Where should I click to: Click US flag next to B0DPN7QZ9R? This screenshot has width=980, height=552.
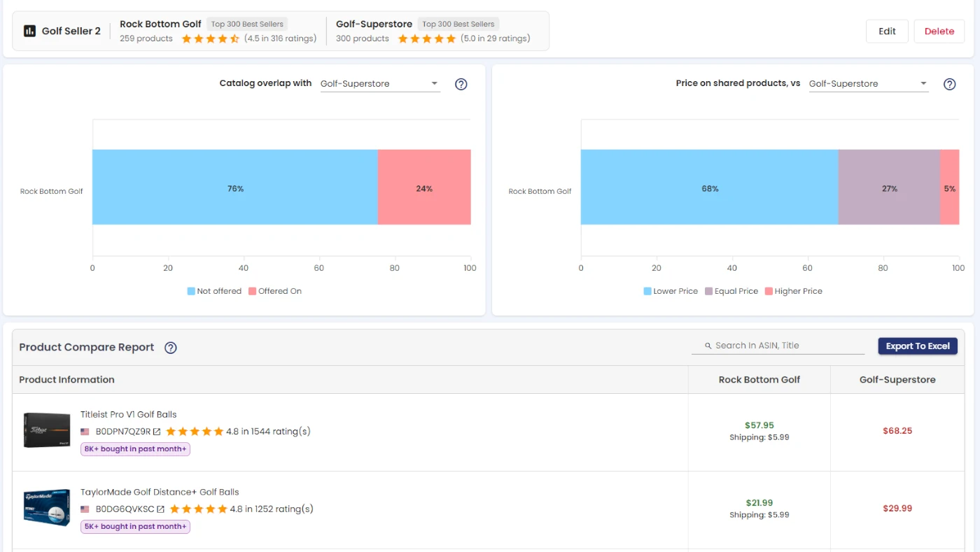click(x=85, y=432)
